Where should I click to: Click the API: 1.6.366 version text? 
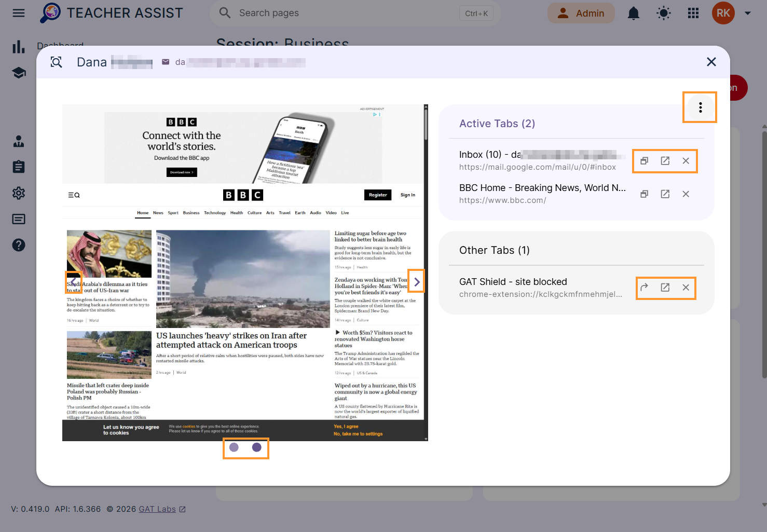tap(78, 509)
